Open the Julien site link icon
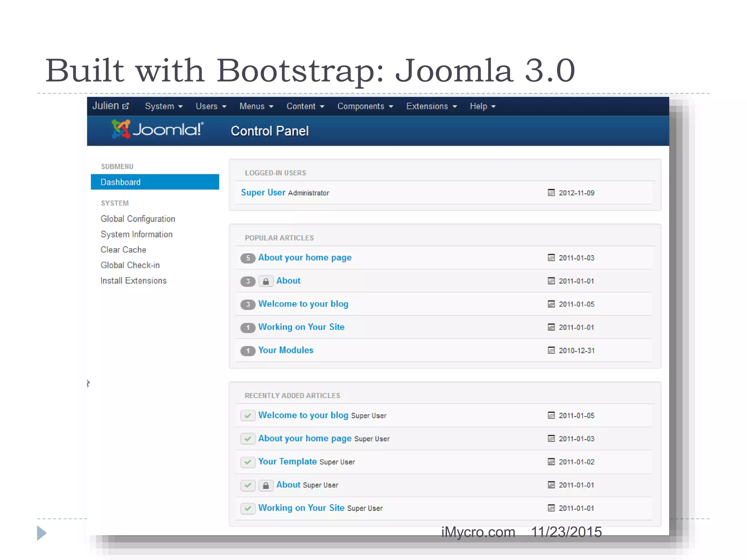The height and width of the screenshot is (560, 747). click(125, 106)
